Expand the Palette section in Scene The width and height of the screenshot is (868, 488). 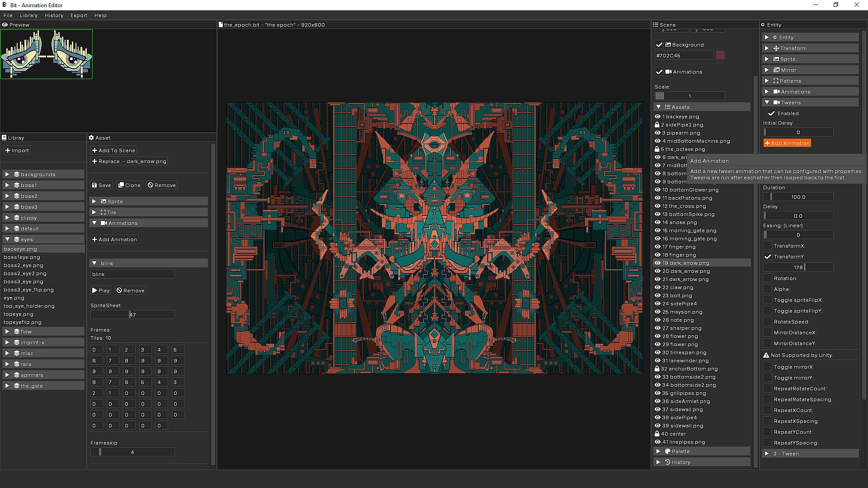[x=658, y=451]
